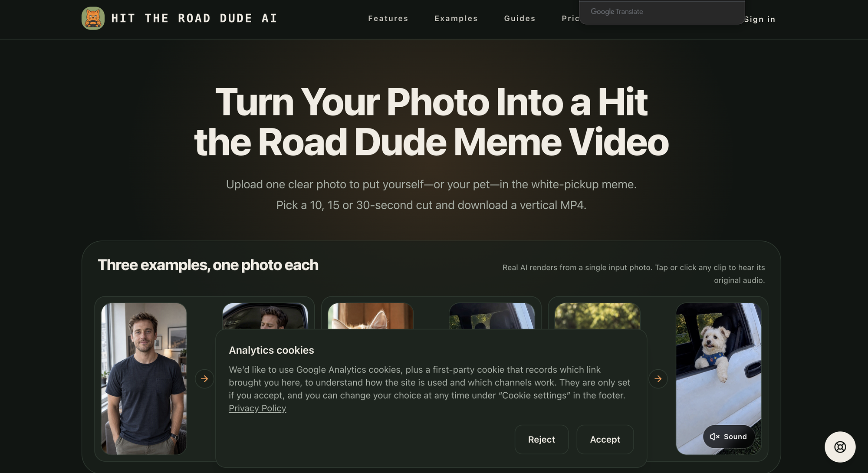Click the 'Upload one clear photo' subtitle line
This screenshot has width=868, height=473.
431,184
